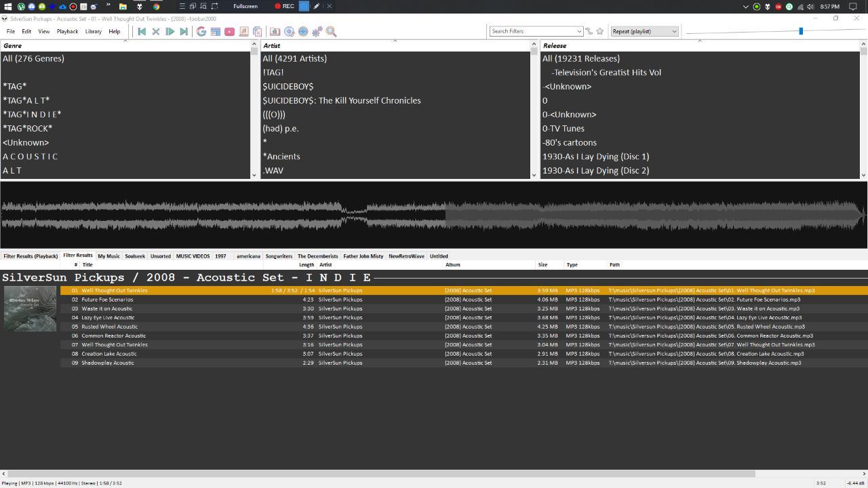Toggle the REC recording button
The image size is (868, 488).
(284, 6)
